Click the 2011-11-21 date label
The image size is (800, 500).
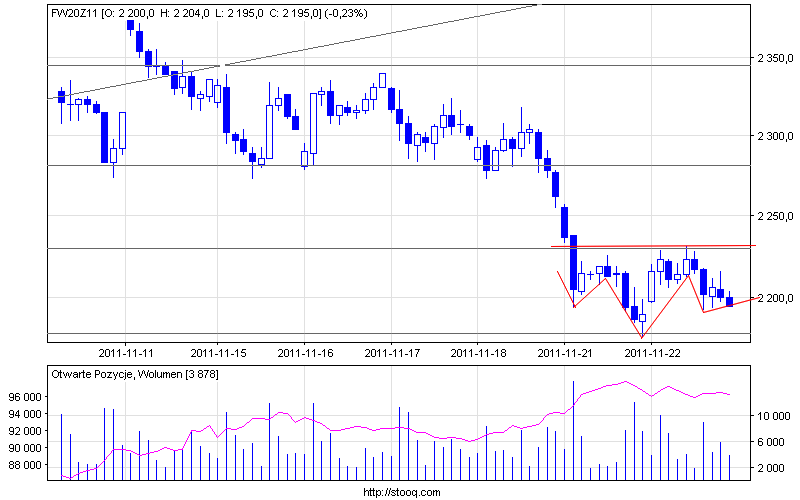pyautogui.click(x=565, y=353)
